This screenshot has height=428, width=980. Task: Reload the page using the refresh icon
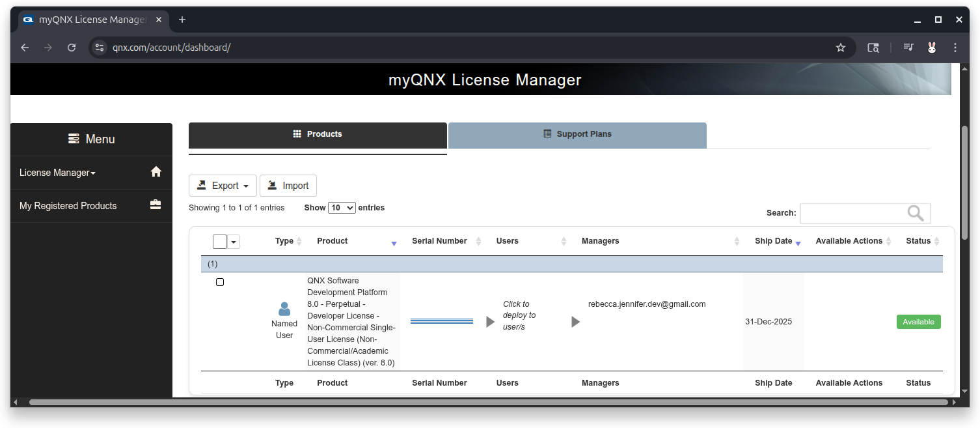pos(72,48)
